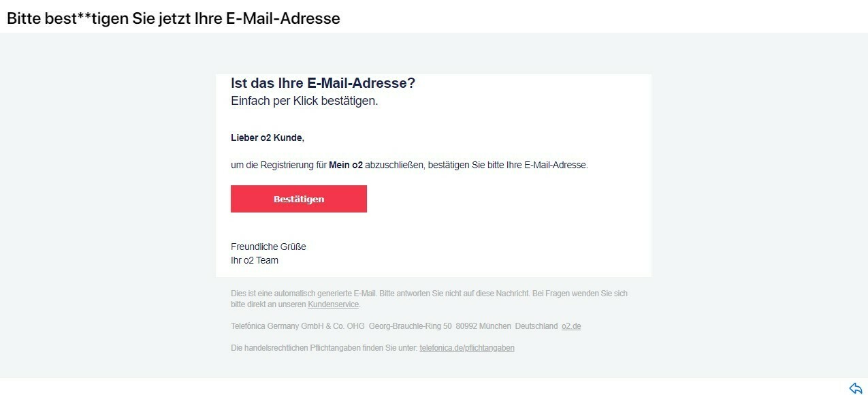Image resolution: width=868 pixels, height=395 pixels.
Task: Click the '80992 München' postal text
Action: click(483, 326)
